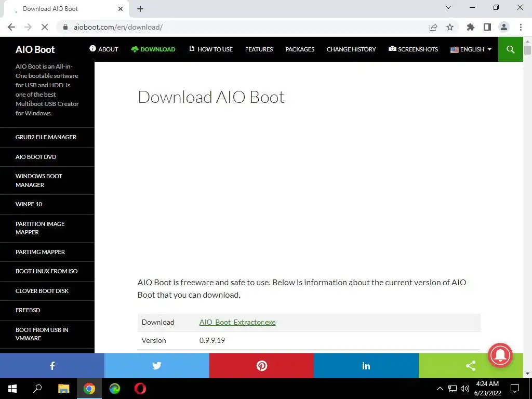Open the CHANGE HISTORY menu item

click(351, 49)
